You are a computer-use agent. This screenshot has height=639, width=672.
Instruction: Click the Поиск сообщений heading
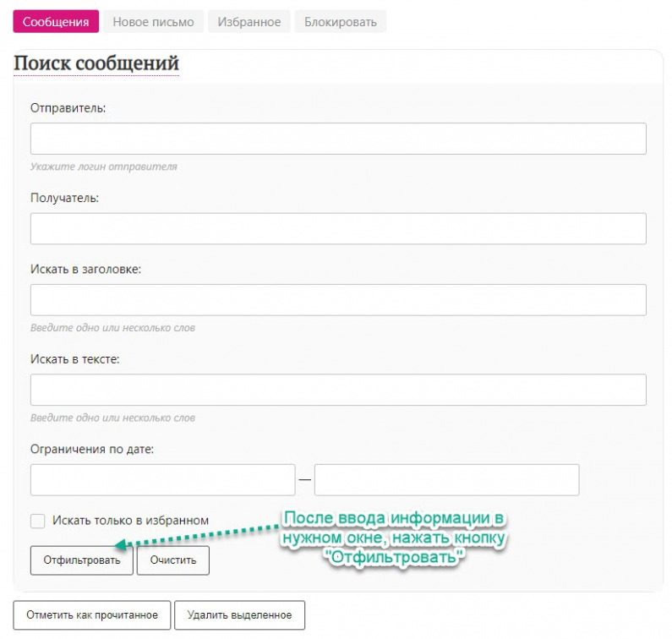coord(96,64)
